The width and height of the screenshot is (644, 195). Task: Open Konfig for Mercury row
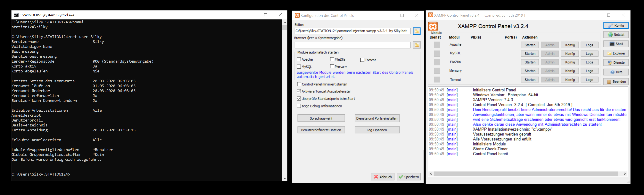(x=570, y=71)
